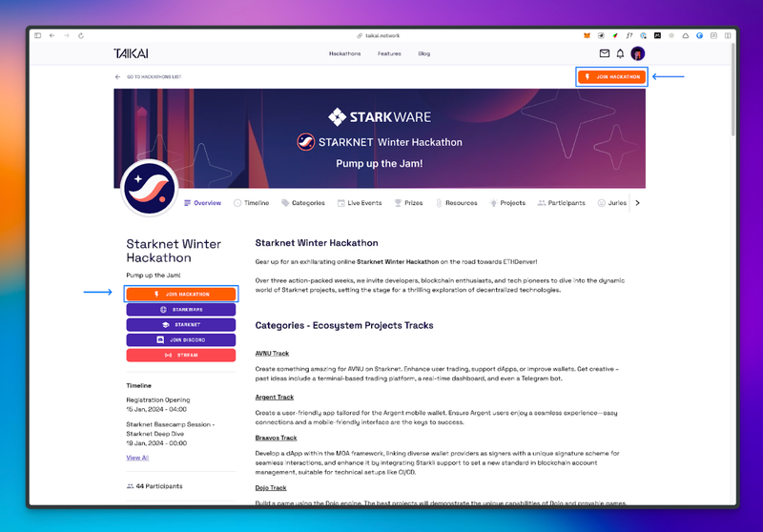
Task: Select the Participants tab
Action: click(x=561, y=203)
